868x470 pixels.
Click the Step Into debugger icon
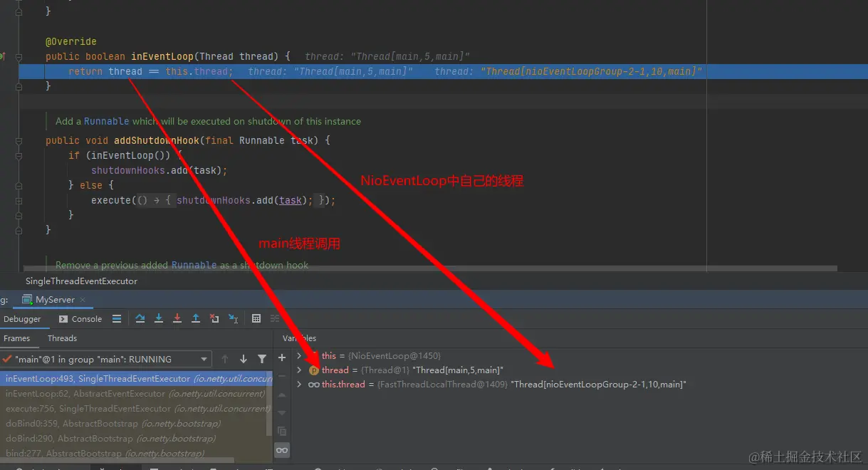pos(159,319)
